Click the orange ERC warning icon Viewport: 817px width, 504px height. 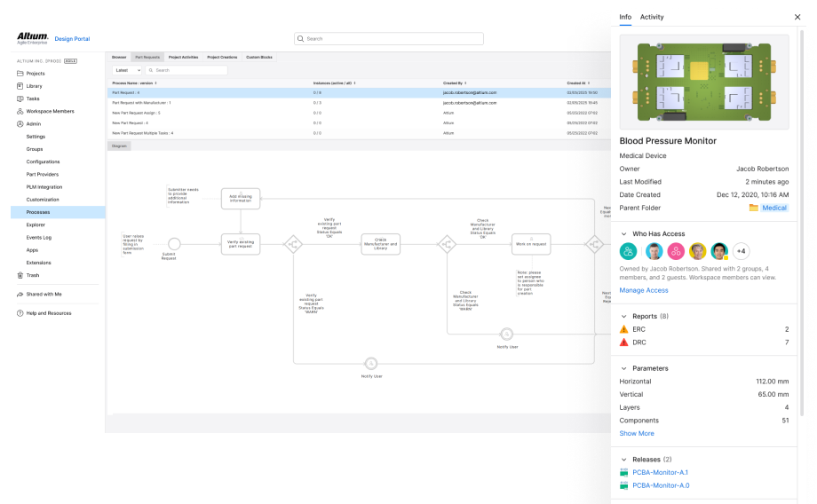[x=624, y=329]
